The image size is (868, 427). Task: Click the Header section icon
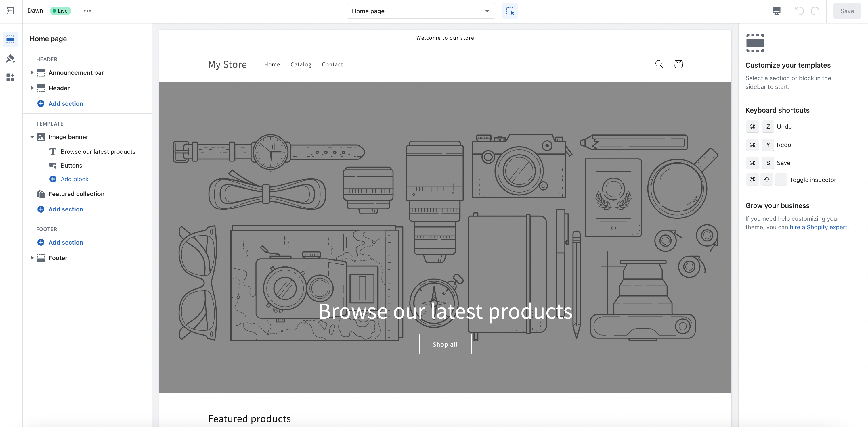pos(41,88)
